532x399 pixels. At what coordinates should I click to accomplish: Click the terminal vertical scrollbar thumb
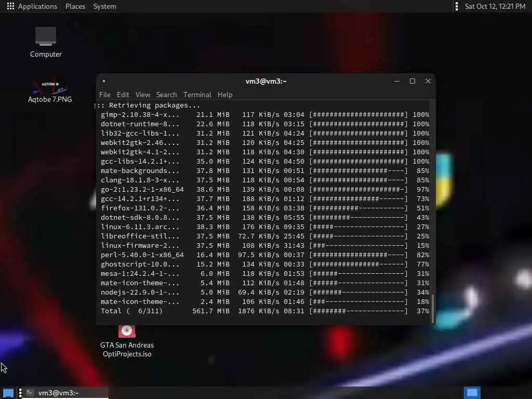tap(433, 309)
